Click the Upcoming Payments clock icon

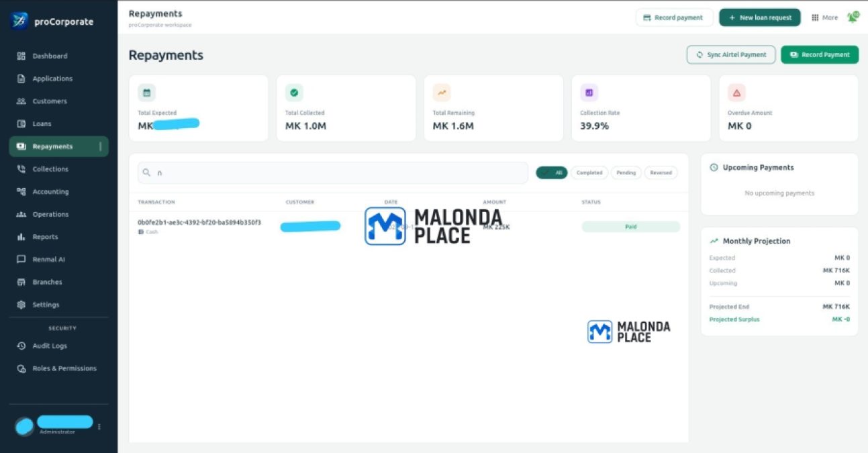point(714,167)
